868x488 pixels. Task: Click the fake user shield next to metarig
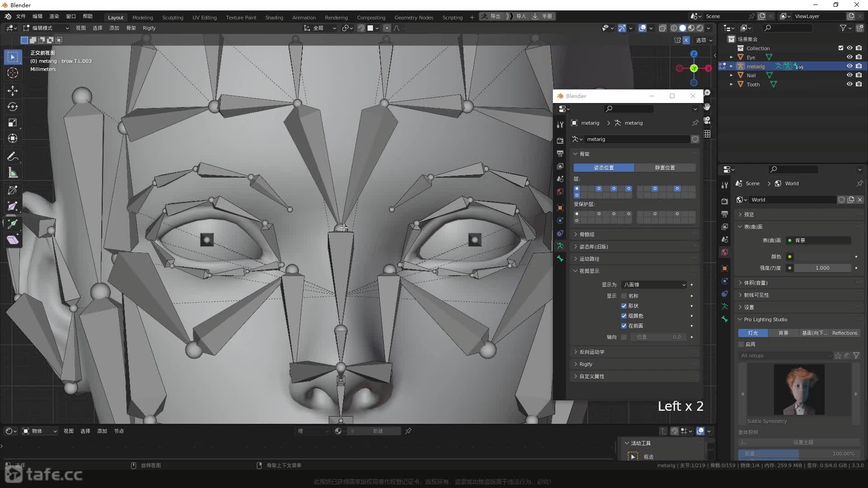[695, 139]
